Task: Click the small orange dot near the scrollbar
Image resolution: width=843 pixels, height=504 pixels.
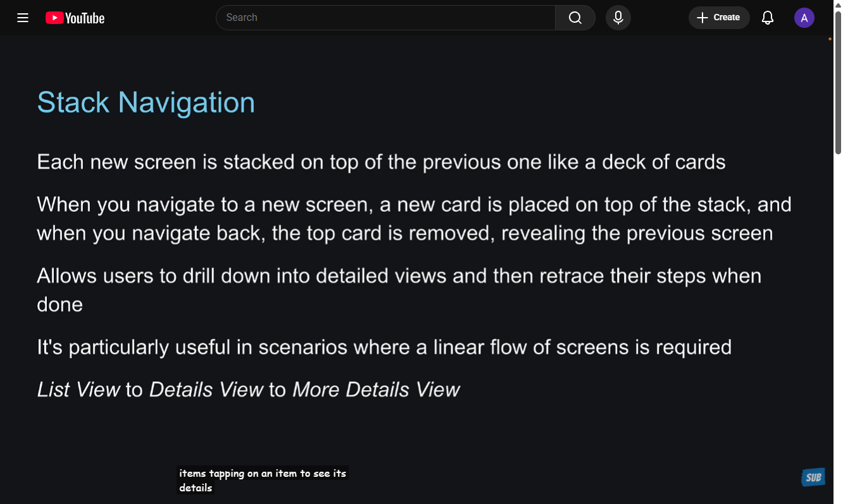Action: (x=830, y=39)
